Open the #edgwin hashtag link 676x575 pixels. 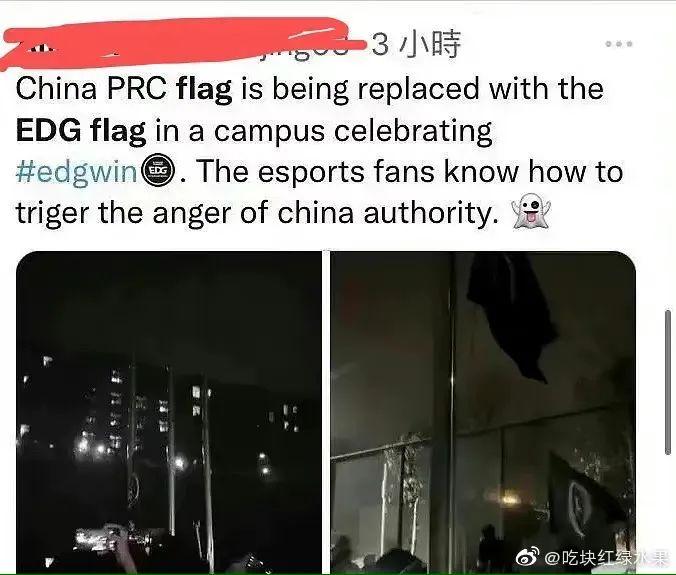(76, 172)
